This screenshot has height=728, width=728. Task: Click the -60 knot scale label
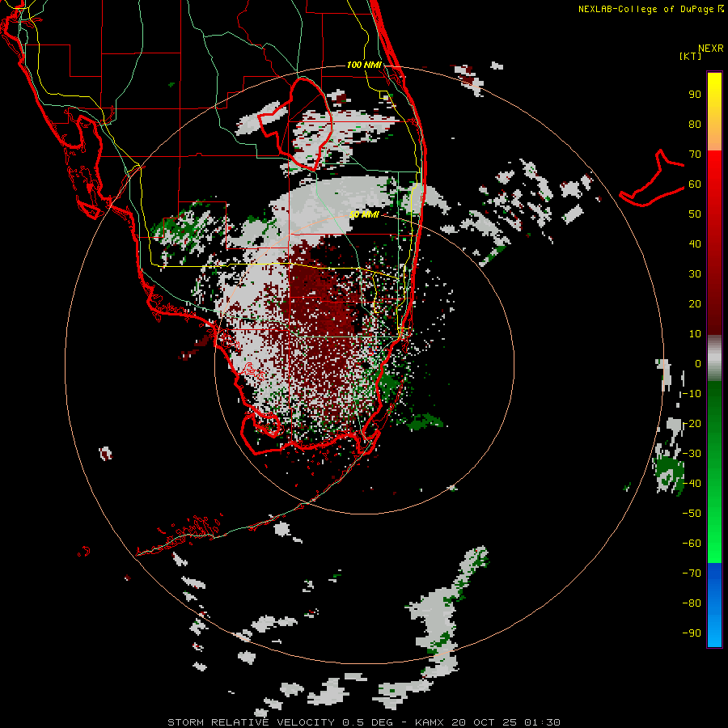coord(692,544)
